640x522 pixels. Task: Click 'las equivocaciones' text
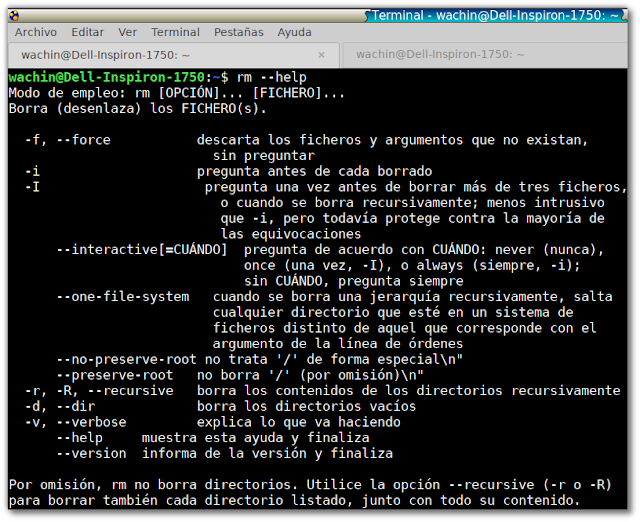291,234
